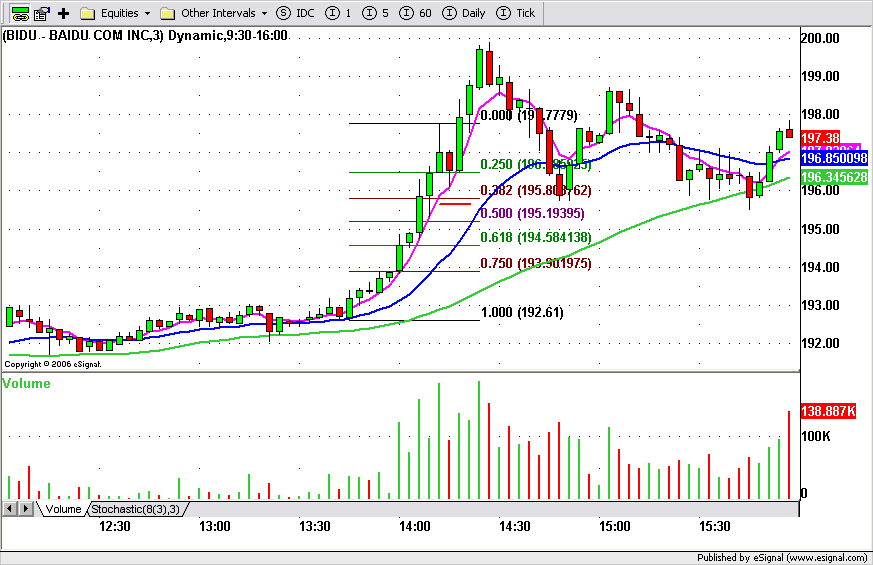This screenshot has height=565, width=873.
Task: Select the IDC symbol button
Action: [x=296, y=13]
